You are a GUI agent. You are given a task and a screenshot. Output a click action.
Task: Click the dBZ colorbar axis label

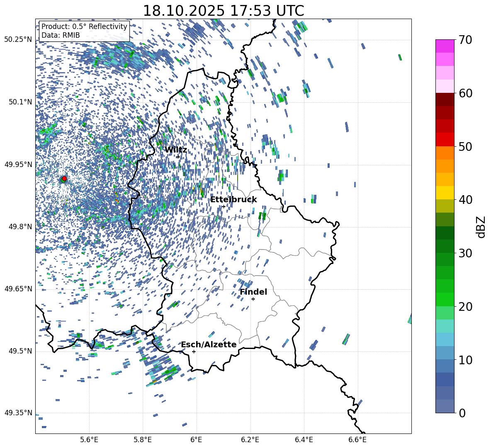click(481, 227)
